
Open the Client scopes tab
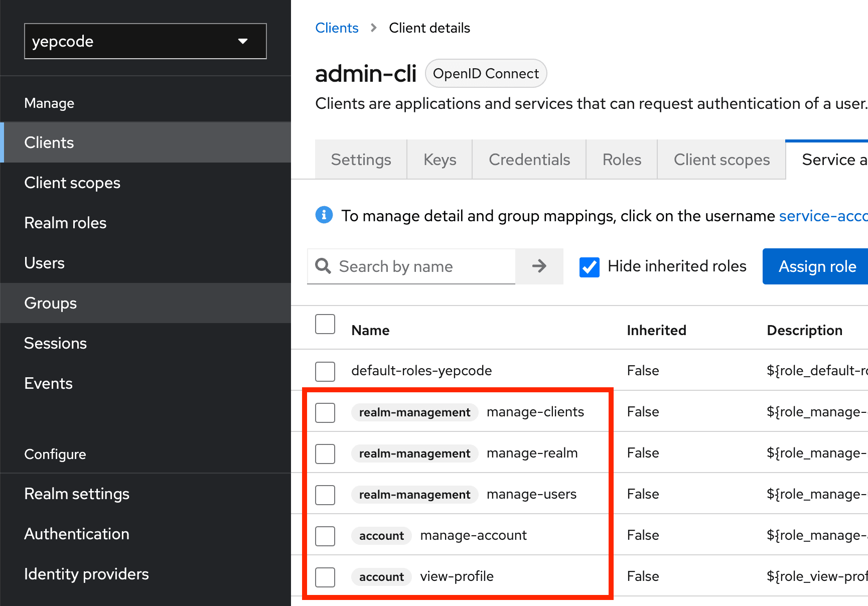tap(721, 160)
